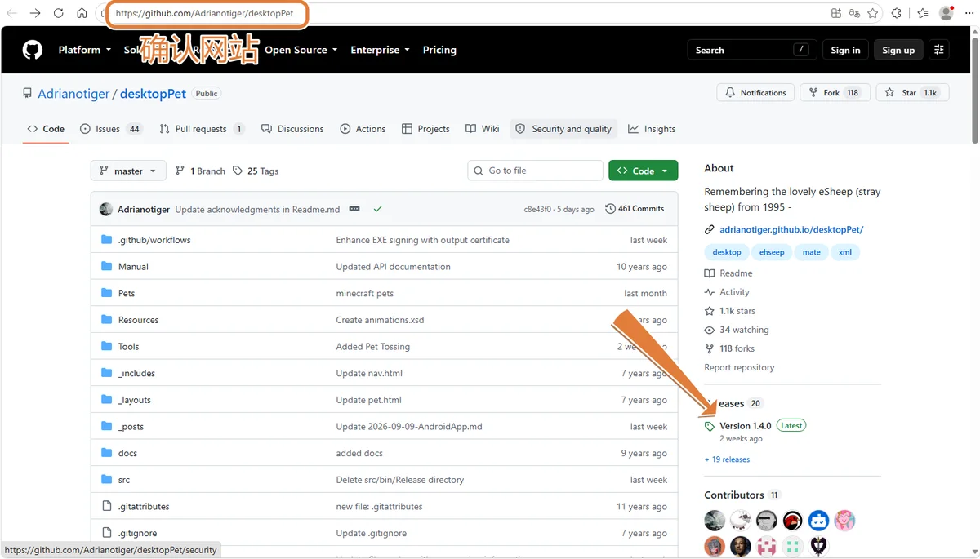Open the docs folder
The height and width of the screenshot is (559, 980).
tap(127, 453)
